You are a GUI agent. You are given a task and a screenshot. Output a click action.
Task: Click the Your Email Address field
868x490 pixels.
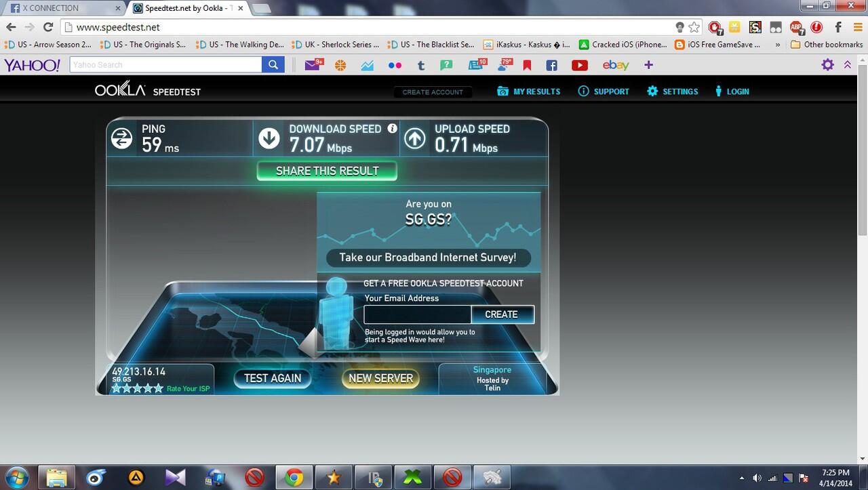418,314
